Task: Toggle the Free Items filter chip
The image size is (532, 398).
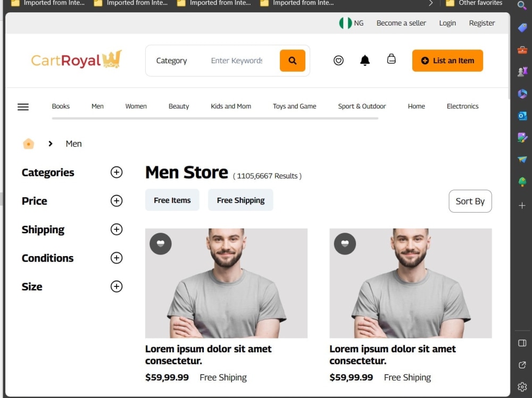Action: 172,200
